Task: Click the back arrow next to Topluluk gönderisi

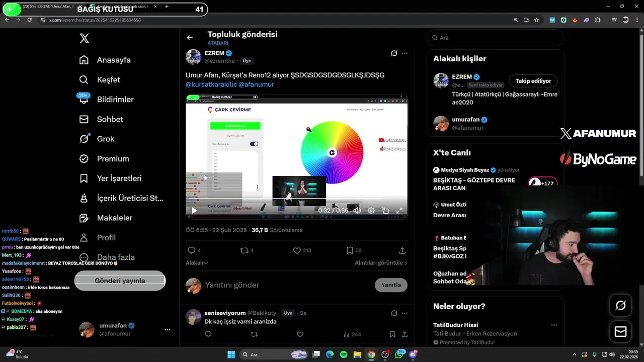Action: coord(190,38)
